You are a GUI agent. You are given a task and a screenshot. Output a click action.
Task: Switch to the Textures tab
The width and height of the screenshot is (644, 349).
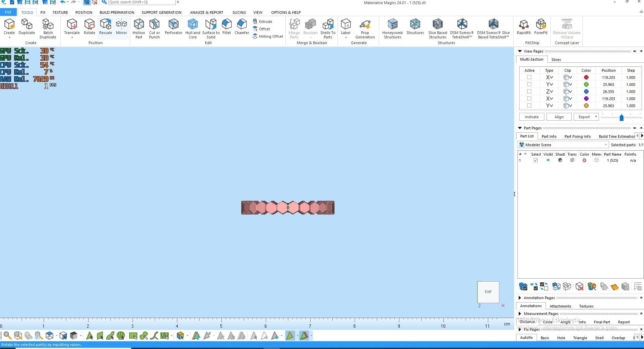(x=586, y=306)
